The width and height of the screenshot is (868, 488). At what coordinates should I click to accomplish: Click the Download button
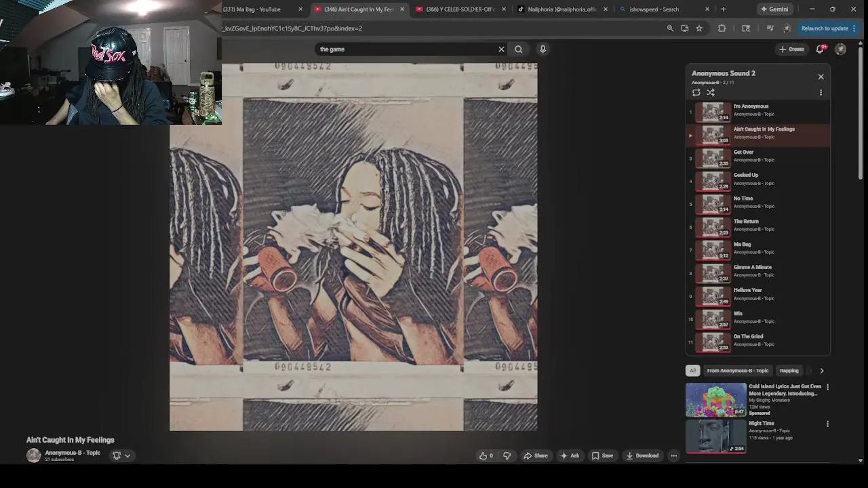tap(642, 455)
